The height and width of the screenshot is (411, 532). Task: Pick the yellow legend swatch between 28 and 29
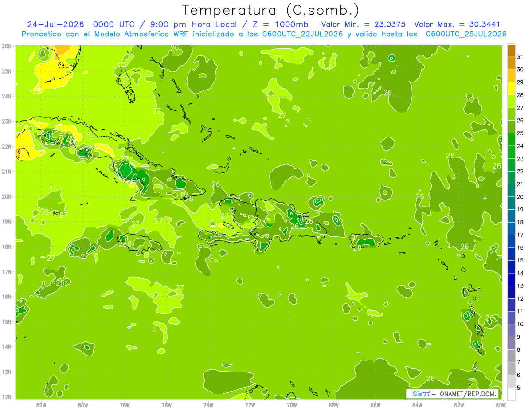(x=511, y=89)
